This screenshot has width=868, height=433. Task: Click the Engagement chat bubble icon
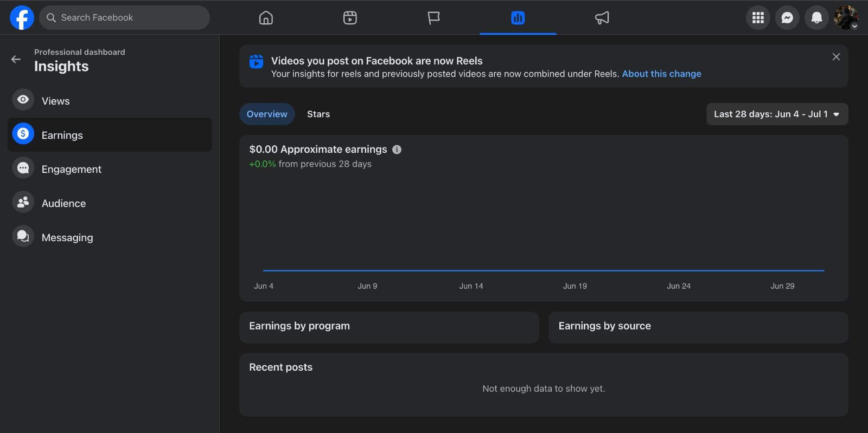23,168
